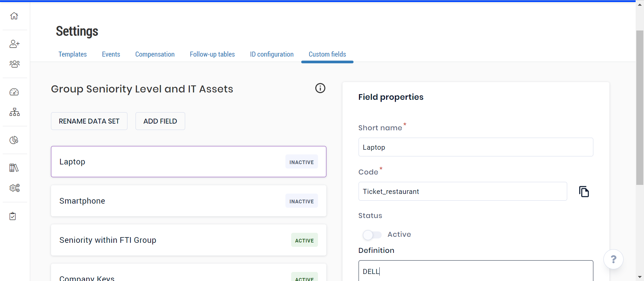
Task: Copy the field code to clipboard
Action: coord(584,192)
